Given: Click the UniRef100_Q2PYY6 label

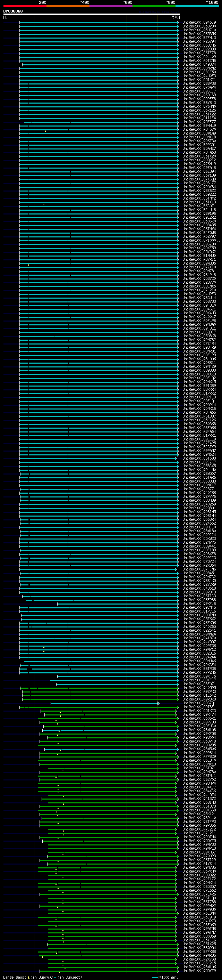Looking at the screenshot, I should 199,497.
